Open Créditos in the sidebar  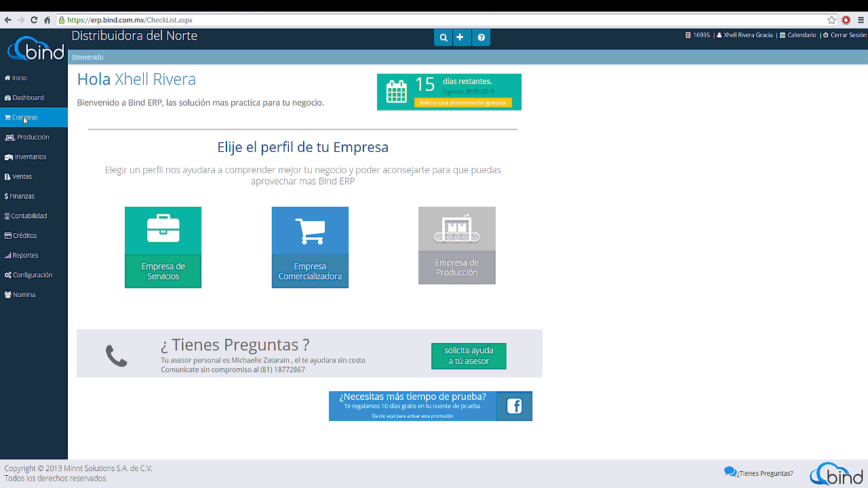coord(34,235)
